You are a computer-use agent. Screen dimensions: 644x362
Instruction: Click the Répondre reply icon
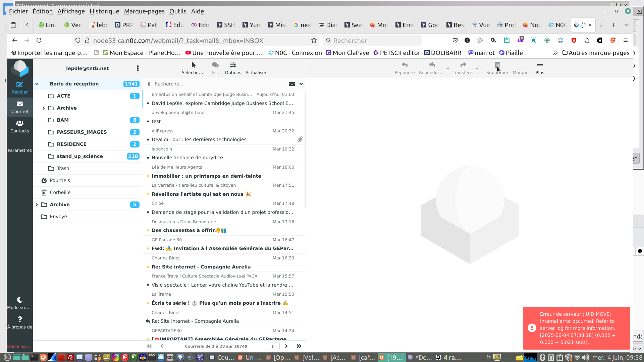pyautogui.click(x=405, y=65)
